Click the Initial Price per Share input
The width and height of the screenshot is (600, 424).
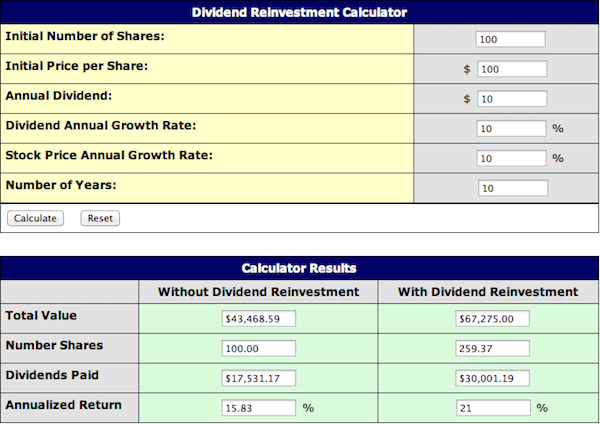pyautogui.click(x=511, y=69)
